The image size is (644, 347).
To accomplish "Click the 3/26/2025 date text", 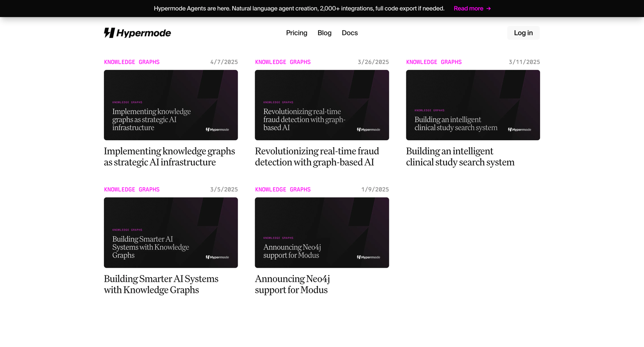I will point(373,62).
